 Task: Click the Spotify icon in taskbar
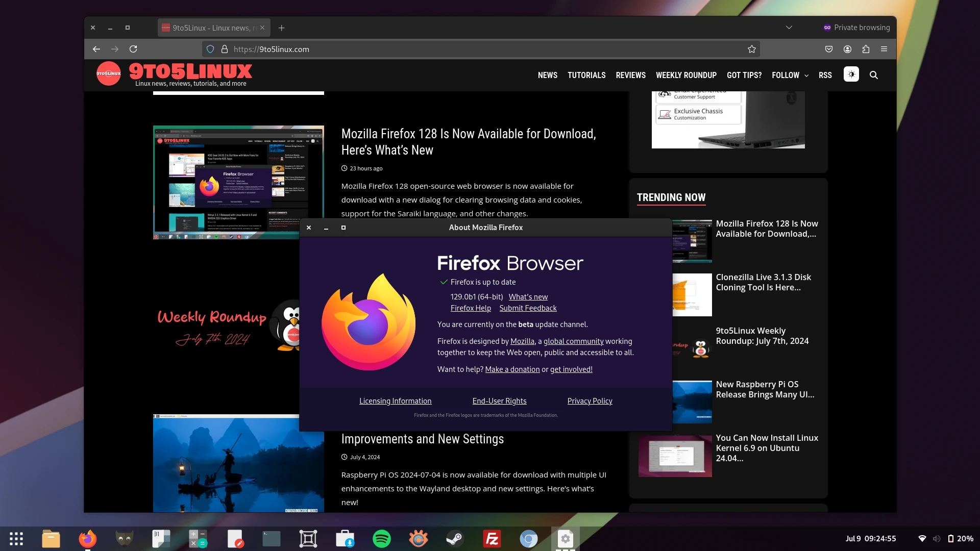(382, 538)
